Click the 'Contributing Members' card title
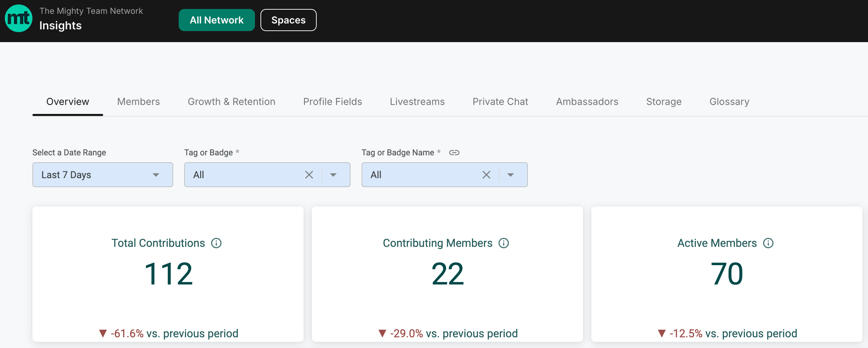The image size is (868, 348). point(437,243)
